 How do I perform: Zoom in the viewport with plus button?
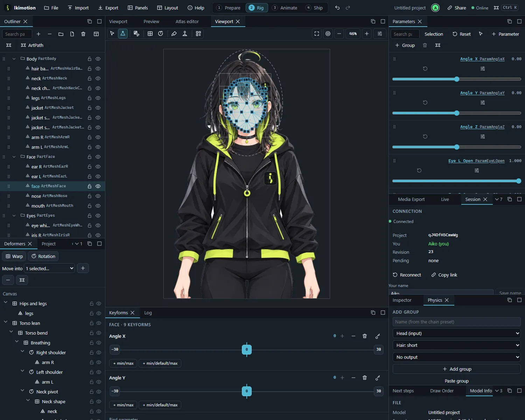(x=367, y=34)
